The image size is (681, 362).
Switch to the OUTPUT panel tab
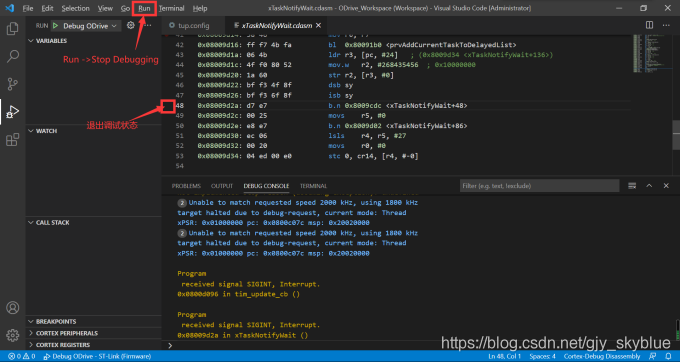(222, 186)
